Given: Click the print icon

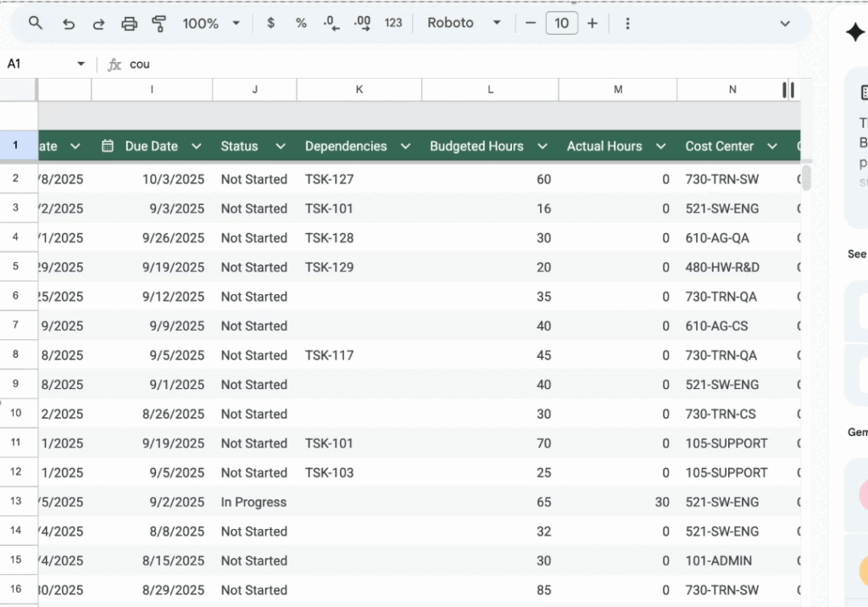Looking at the screenshot, I should coord(129,23).
